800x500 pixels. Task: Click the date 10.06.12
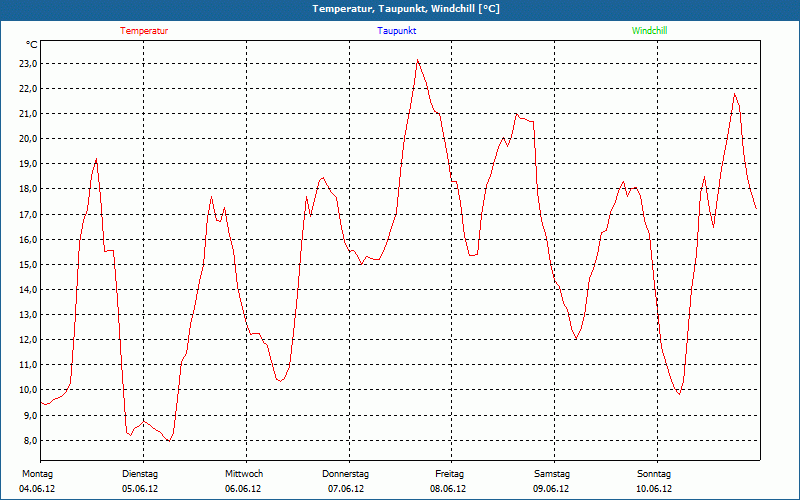[654, 489]
